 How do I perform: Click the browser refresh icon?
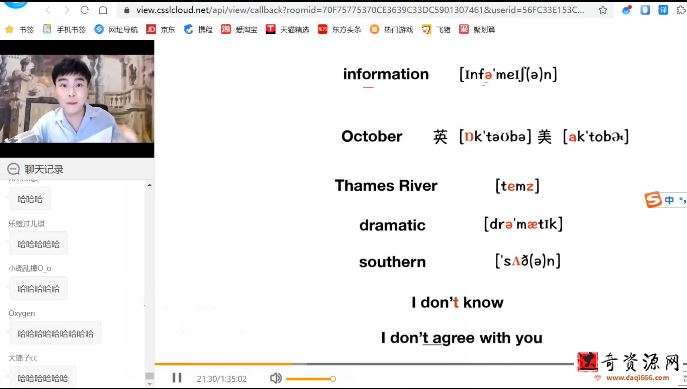(x=85, y=10)
